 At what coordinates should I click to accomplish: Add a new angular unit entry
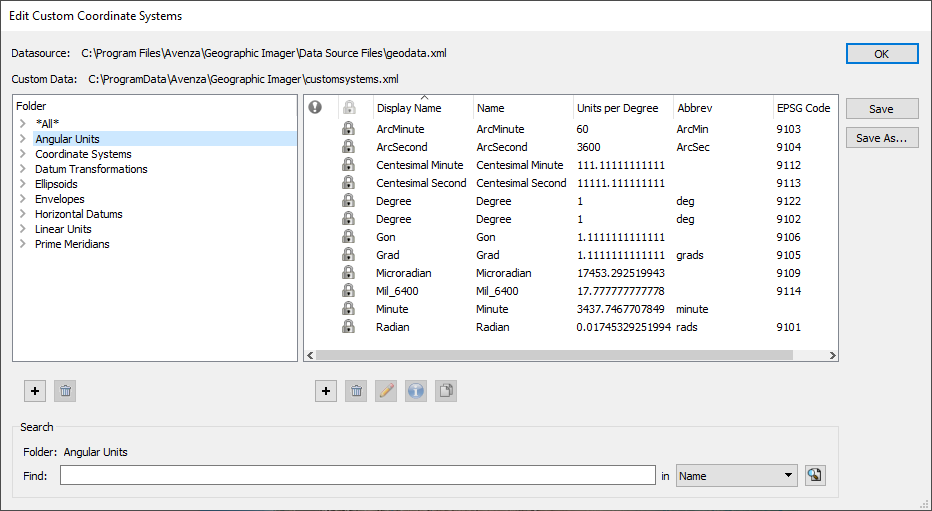[x=326, y=391]
